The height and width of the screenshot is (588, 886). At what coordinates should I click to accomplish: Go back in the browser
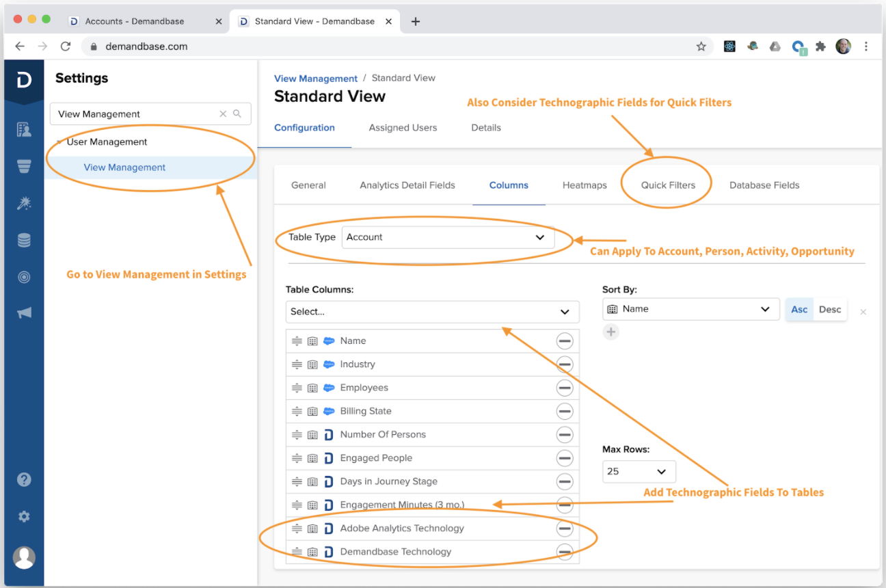click(20, 46)
